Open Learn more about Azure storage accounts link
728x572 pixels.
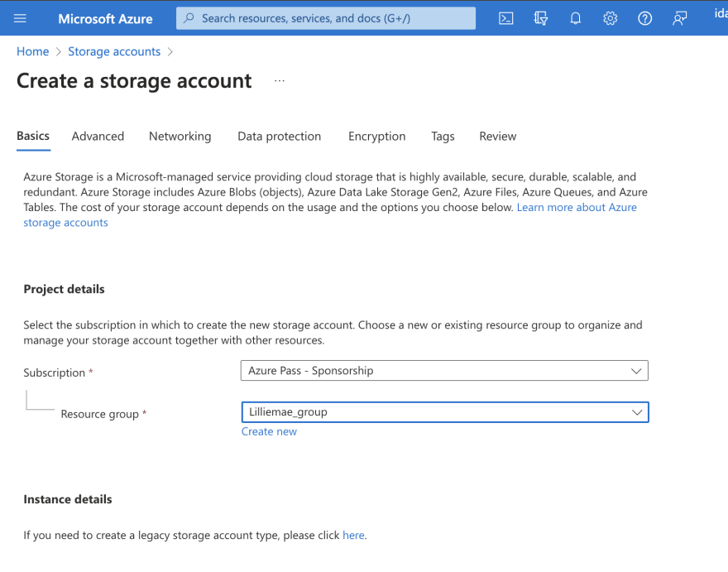click(x=577, y=207)
